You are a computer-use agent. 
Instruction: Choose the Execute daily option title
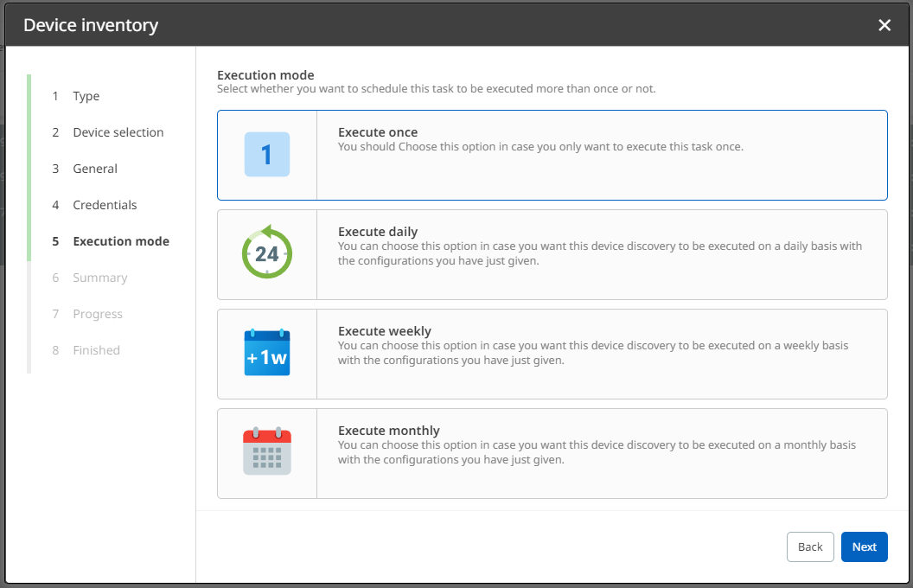(378, 232)
